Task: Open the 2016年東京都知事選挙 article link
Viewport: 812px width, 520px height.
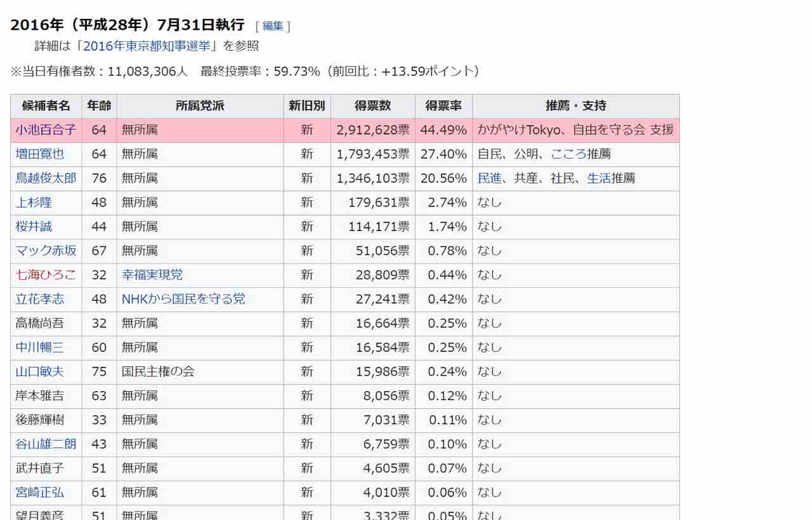Action: 147,46
